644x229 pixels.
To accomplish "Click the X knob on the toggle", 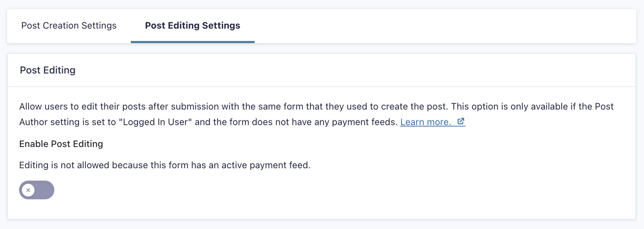I will tap(28, 190).
